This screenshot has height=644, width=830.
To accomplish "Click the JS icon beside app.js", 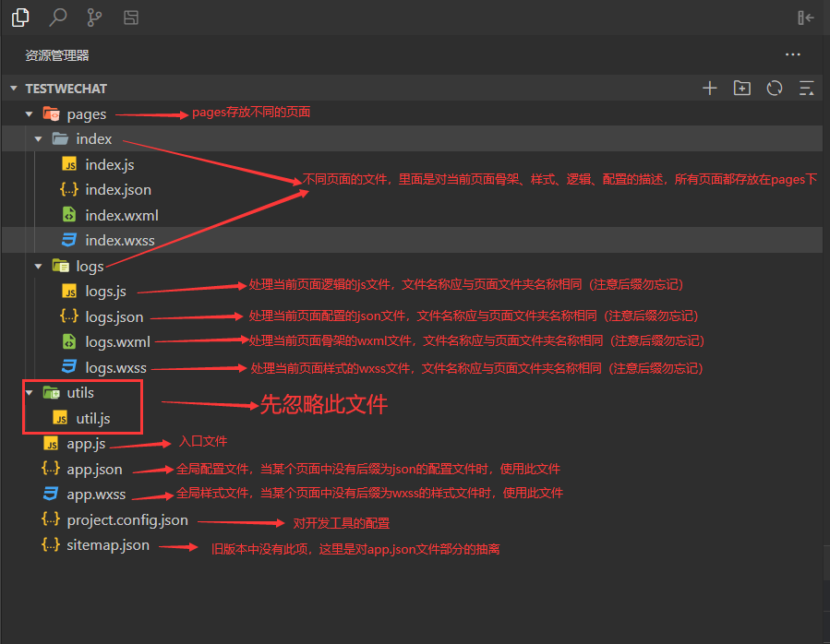I will tap(51, 444).
